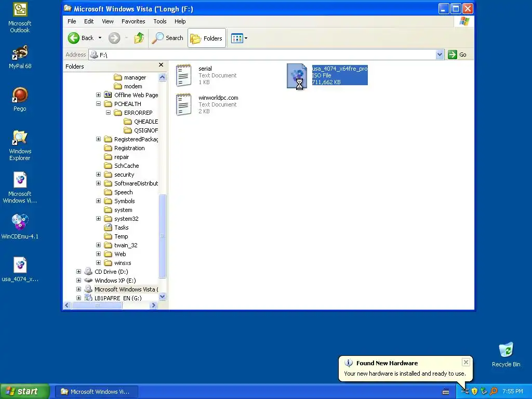Select usa_4074_x... desktop ISO file
The image size is (532, 399).
coord(20,270)
